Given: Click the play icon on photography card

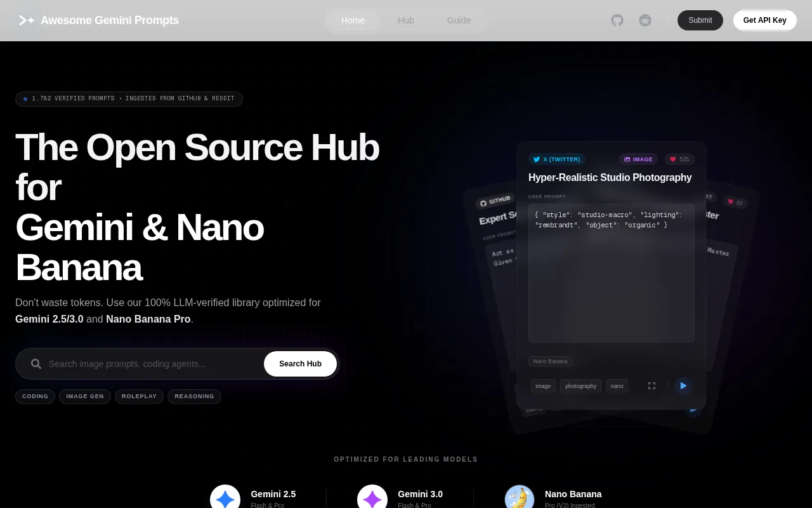Looking at the screenshot, I should tap(683, 385).
